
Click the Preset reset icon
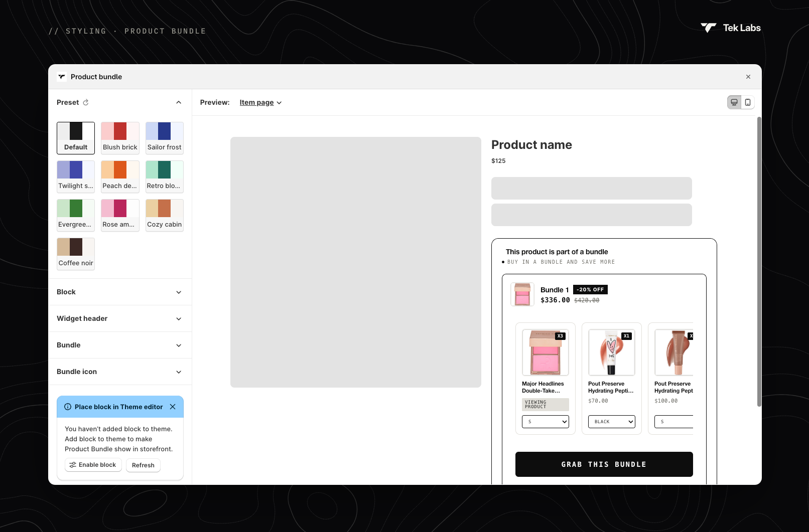86,102
